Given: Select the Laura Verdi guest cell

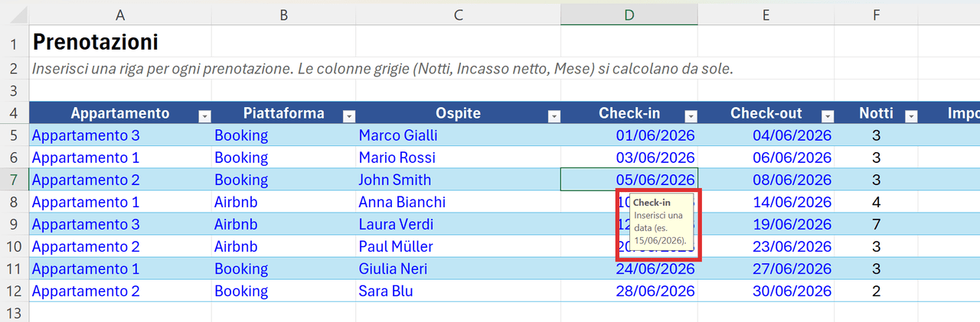Looking at the screenshot, I should click(x=458, y=224).
